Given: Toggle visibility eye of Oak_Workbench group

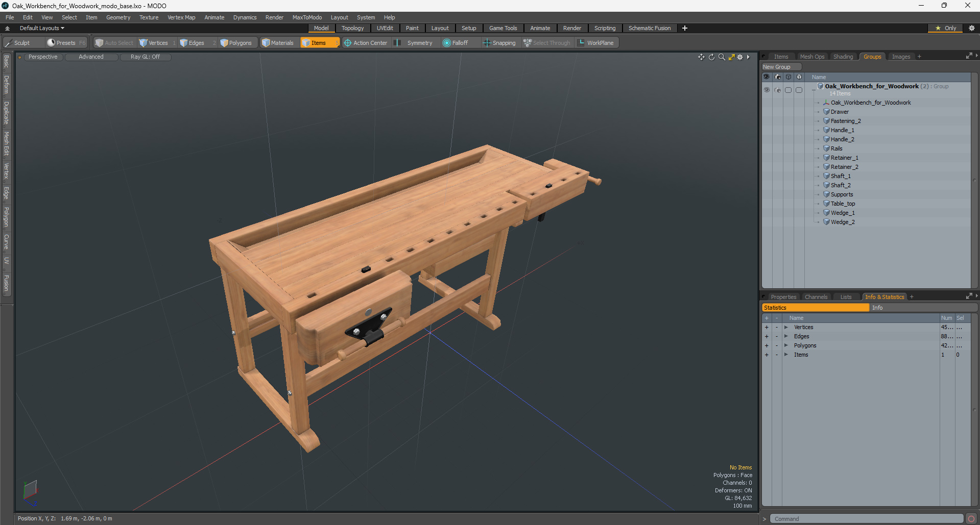Looking at the screenshot, I should point(767,90).
